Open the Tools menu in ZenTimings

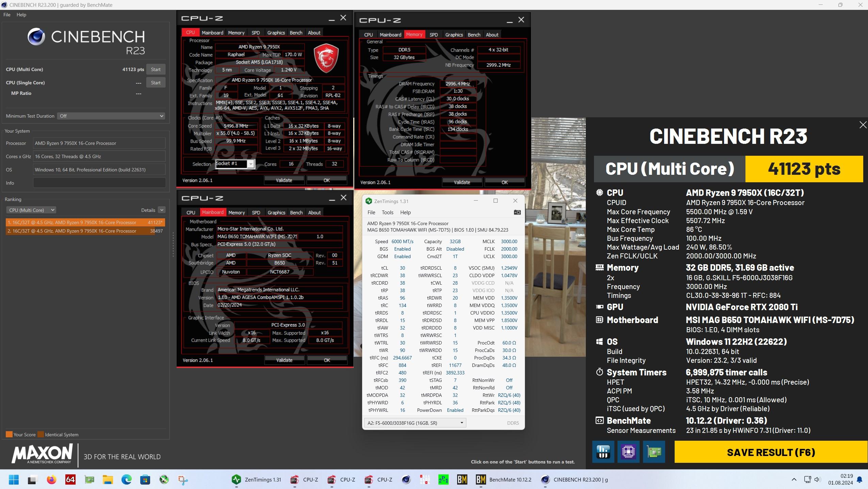pyautogui.click(x=387, y=212)
